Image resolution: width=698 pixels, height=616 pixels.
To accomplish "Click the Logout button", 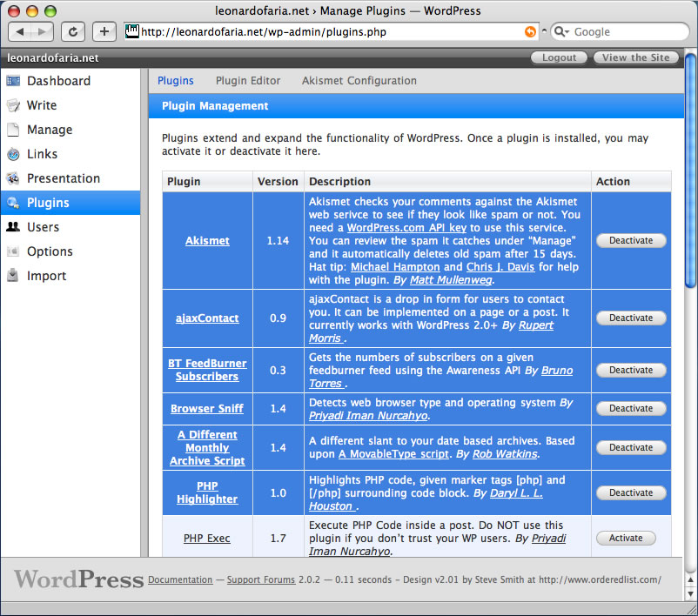I will [559, 57].
